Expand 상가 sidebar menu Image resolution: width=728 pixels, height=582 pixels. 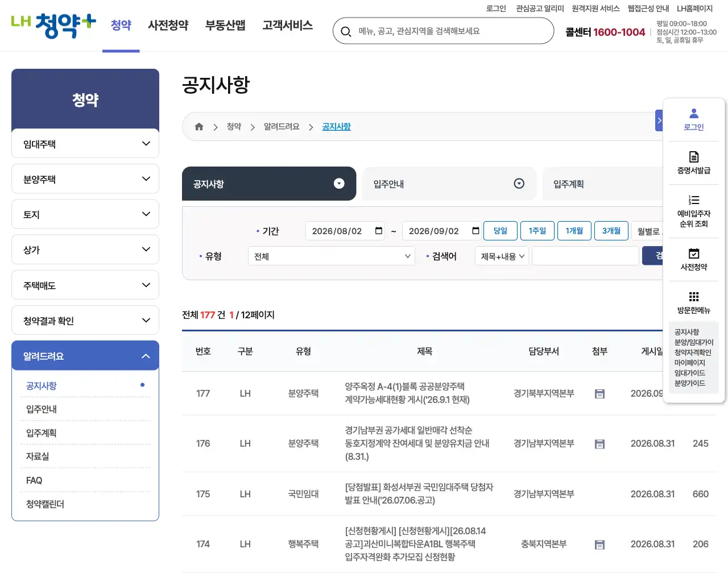click(x=85, y=250)
